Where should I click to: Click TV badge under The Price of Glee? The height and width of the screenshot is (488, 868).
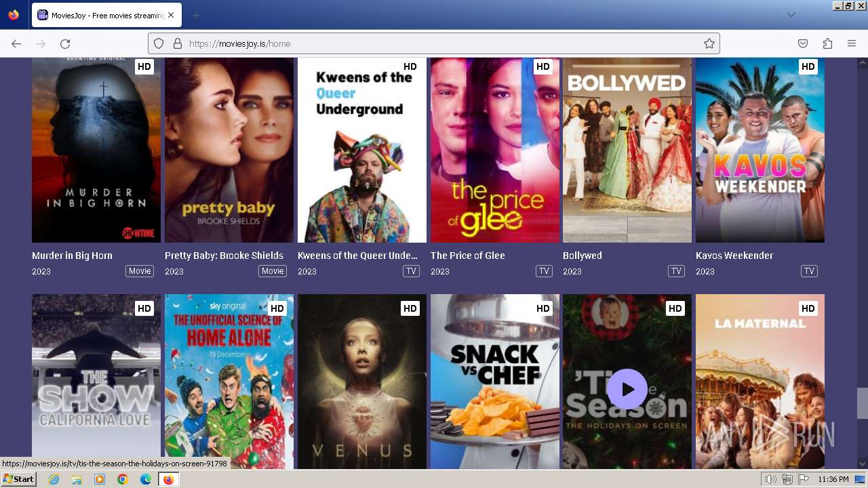[x=544, y=271]
